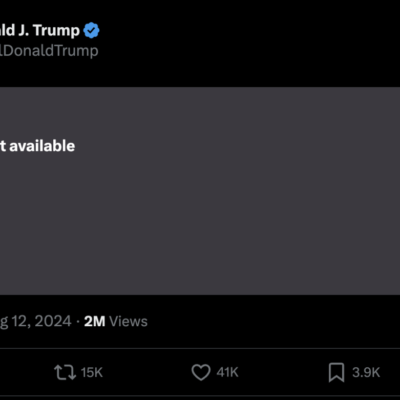Open the Donald J. Trump display name
This screenshot has width=400, height=400.
pyautogui.click(x=40, y=30)
